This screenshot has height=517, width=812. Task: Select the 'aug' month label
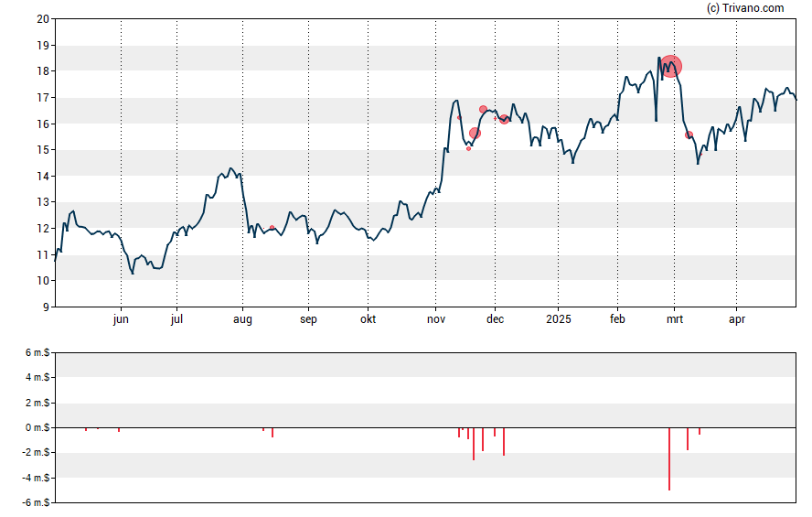point(242,319)
